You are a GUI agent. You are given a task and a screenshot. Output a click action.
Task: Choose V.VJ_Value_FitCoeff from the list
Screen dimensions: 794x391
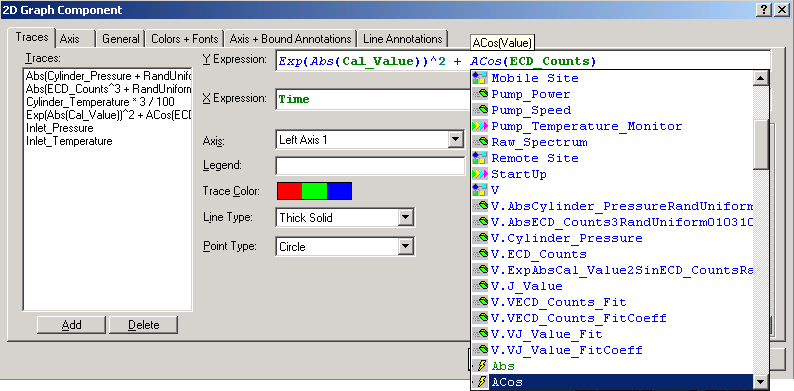coord(612,350)
